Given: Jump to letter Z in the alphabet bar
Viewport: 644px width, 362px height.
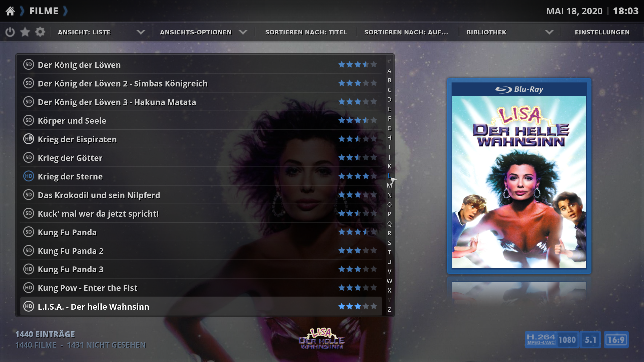Looking at the screenshot, I should [389, 310].
